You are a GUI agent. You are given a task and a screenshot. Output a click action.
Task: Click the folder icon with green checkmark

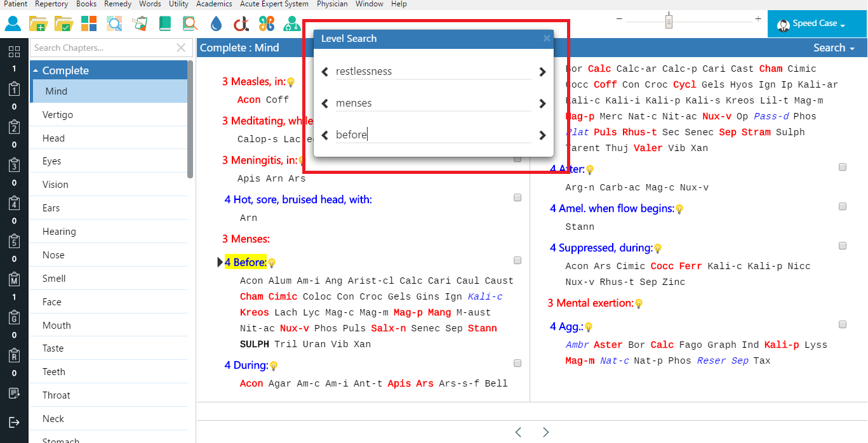point(63,24)
